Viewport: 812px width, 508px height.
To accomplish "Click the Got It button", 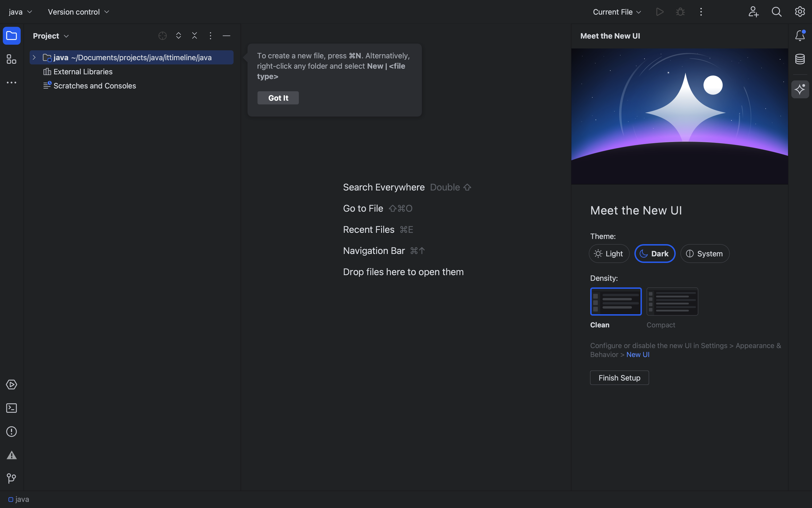I will (x=278, y=98).
